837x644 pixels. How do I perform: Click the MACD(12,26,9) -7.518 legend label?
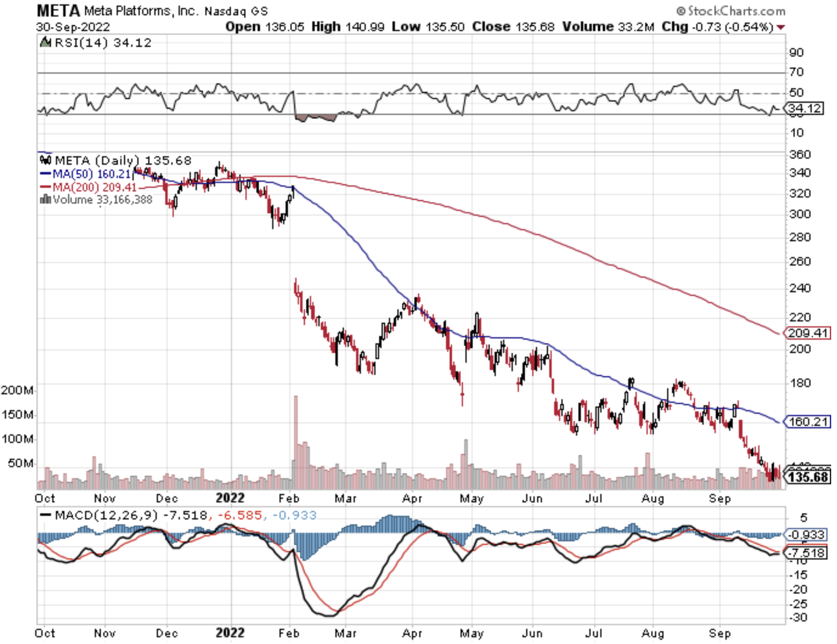tap(131, 516)
